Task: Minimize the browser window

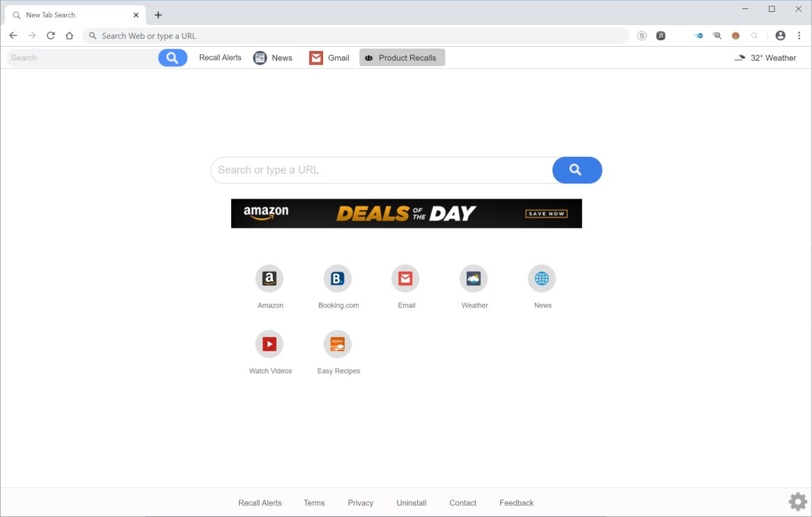Action: point(745,9)
